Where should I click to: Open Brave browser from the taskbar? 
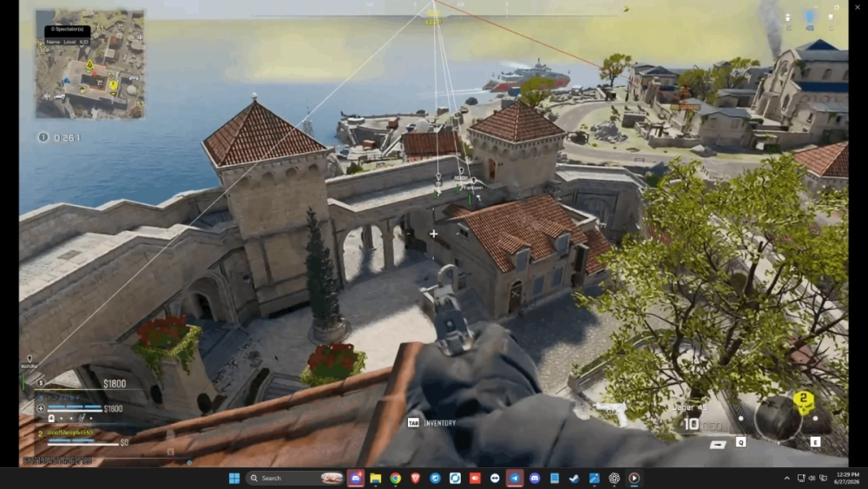[415, 478]
